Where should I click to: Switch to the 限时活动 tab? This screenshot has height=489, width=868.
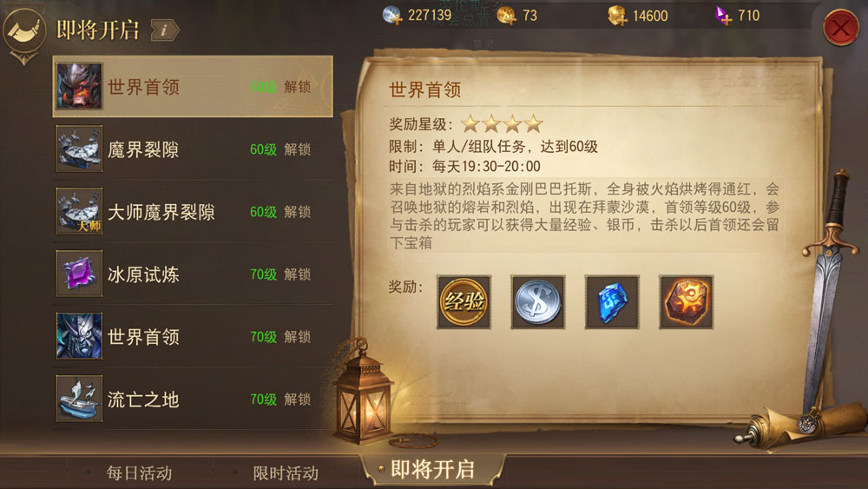[x=286, y=473]
